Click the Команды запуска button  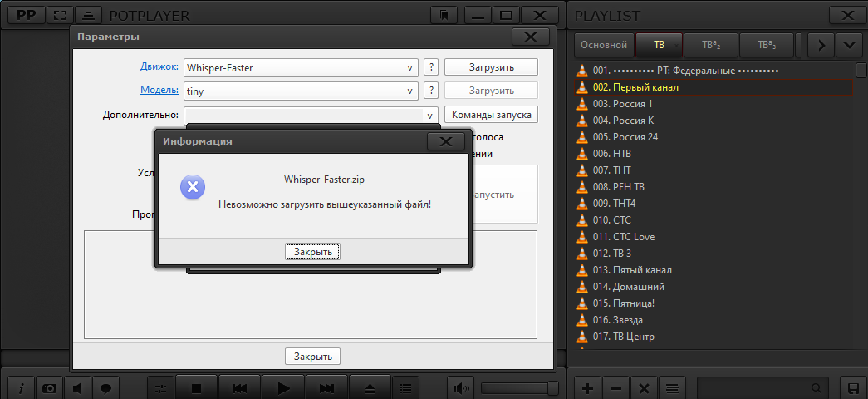pyautogui.click(x=491, y=115)
